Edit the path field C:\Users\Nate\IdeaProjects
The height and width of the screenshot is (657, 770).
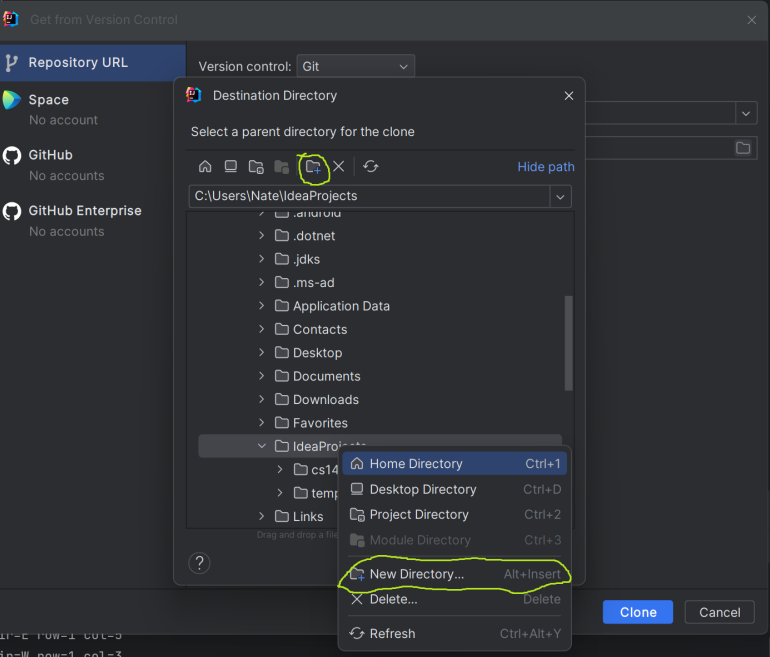pos(369,196)
